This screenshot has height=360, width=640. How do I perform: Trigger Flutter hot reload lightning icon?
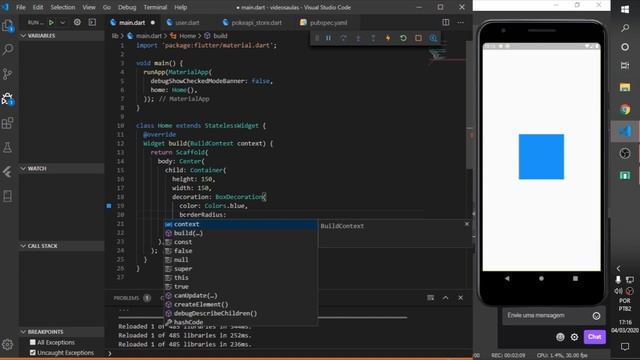[x=388, y=38]
